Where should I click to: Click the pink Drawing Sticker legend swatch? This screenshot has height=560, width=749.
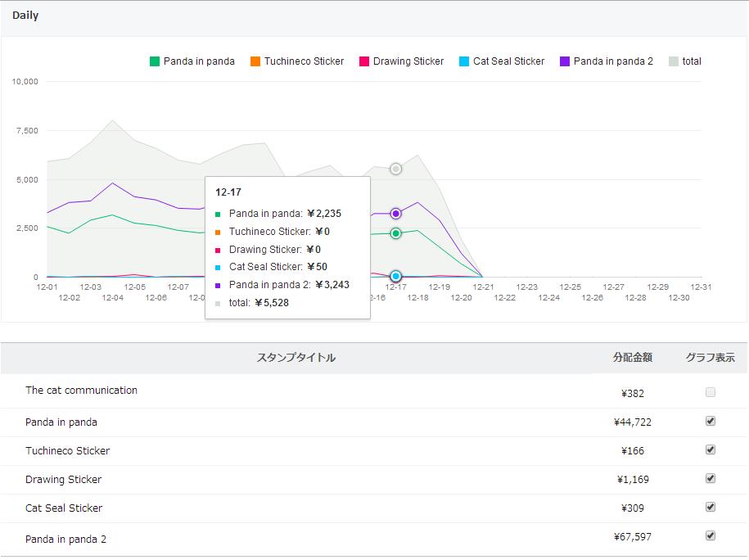pyautogui.click(x=364, y=61)
